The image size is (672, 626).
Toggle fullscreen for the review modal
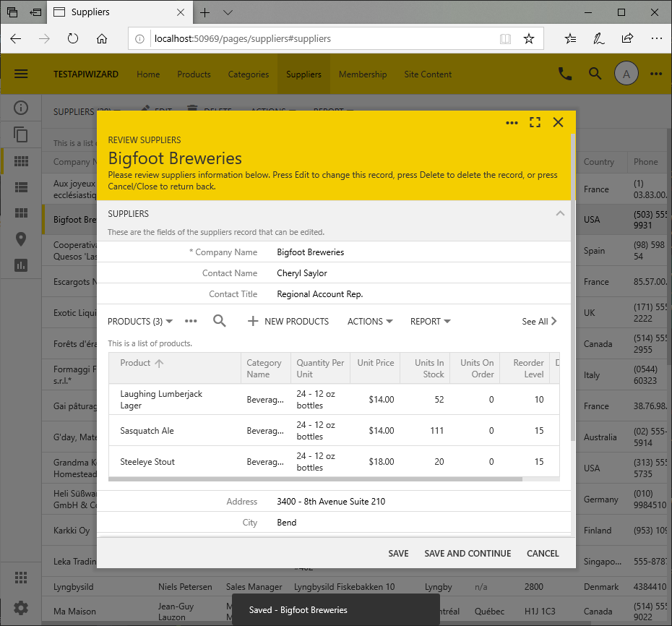535,122
